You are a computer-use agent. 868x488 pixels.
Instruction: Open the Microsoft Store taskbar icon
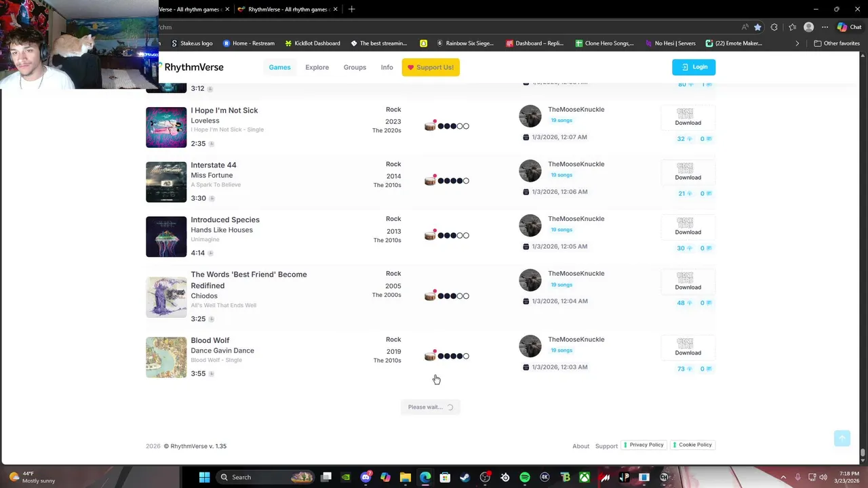coord(445,477)
